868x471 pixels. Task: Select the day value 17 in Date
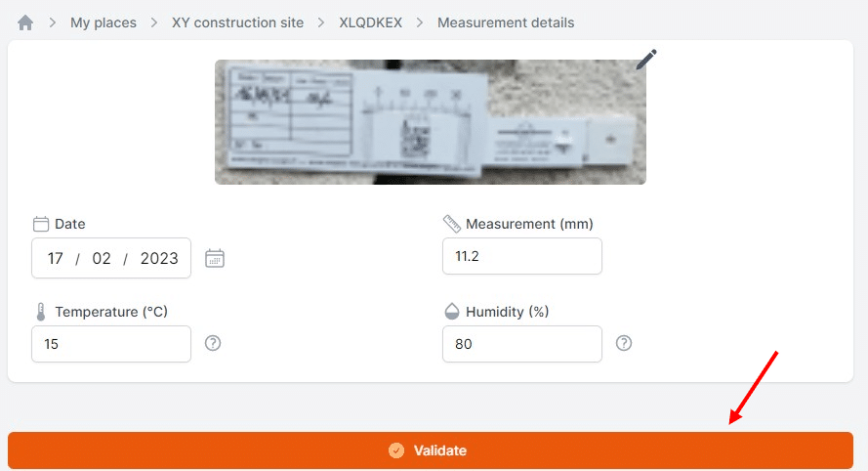pos(56,258)
